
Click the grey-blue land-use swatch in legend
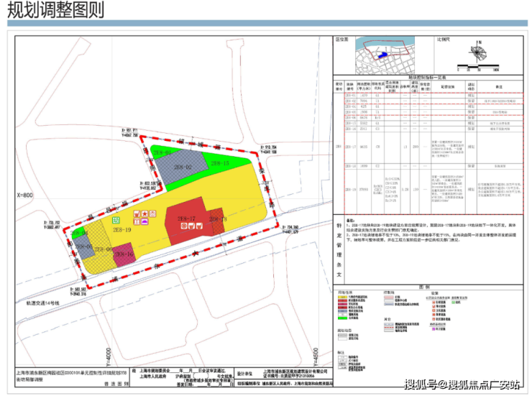(x=343, y=311)
